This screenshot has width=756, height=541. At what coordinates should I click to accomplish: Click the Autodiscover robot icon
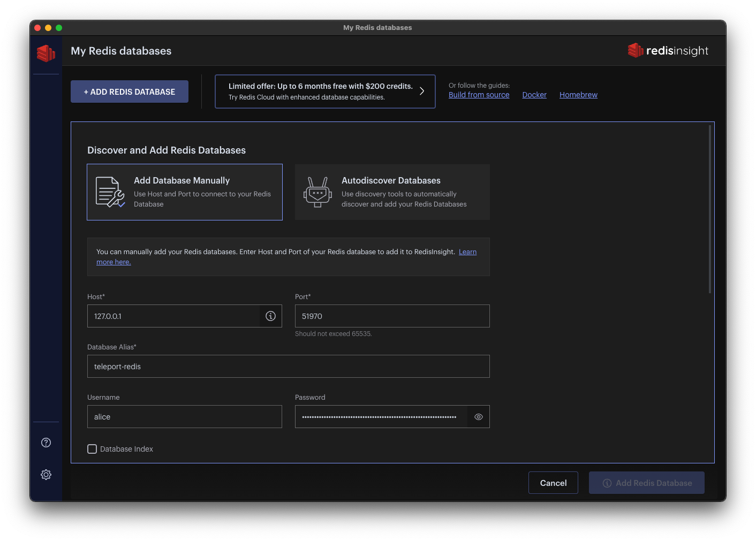pos(317,192)
